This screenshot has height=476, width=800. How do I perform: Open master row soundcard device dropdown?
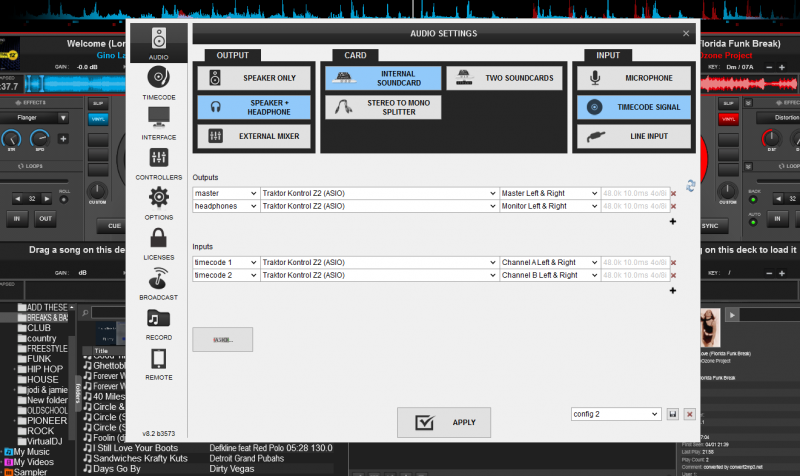pos(379,193)
